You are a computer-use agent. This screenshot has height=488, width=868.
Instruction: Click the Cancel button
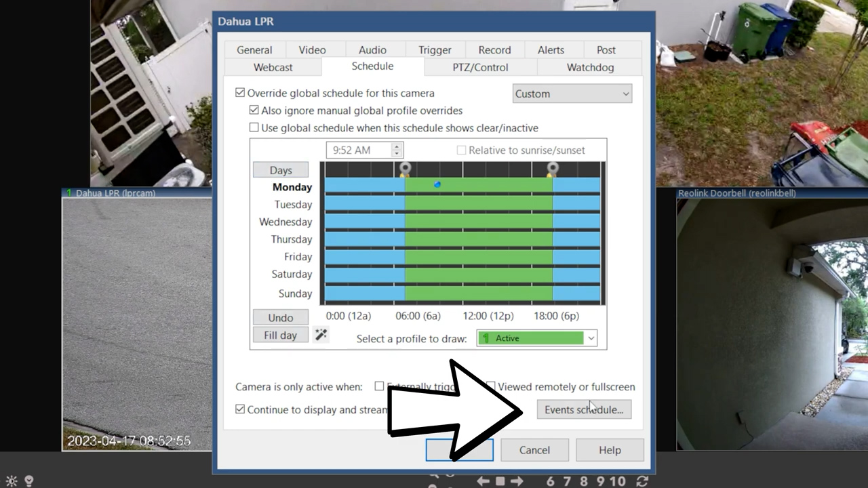[534, 450]
